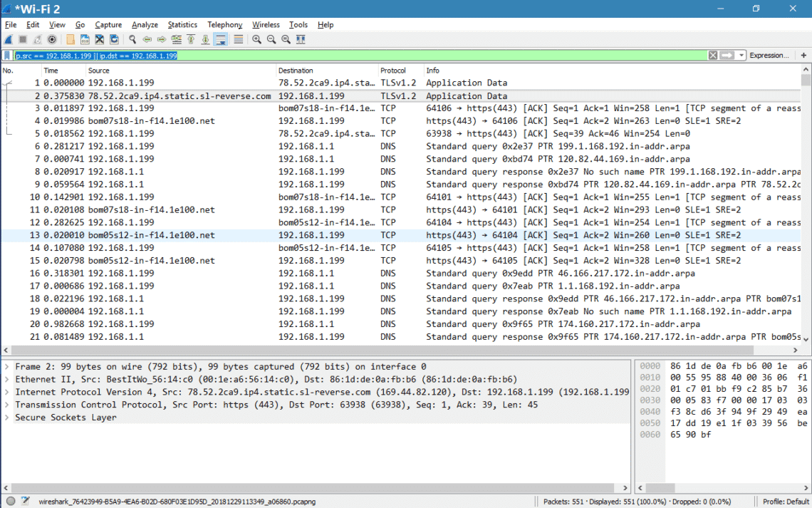The image size is (812, 508).
Task: Click the pcapng file name in status bar
Action: 177,502
